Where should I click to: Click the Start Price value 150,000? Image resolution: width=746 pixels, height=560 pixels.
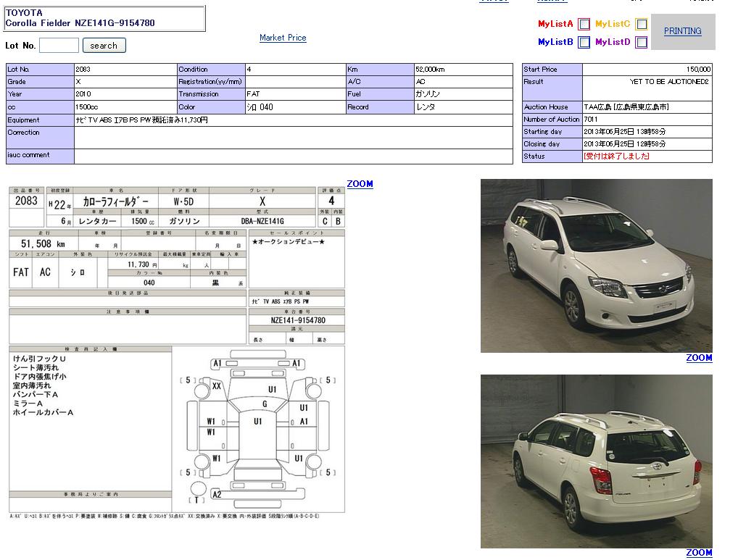coord(697,70)
